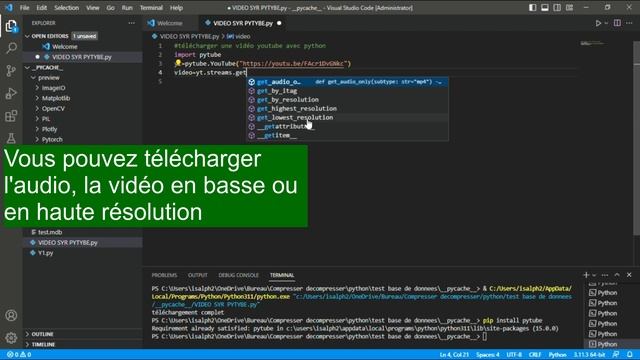Switch to the Welcome editor tab
This screenshot has height=360, width=640.
pyautogui.click(x=170, y=23)
